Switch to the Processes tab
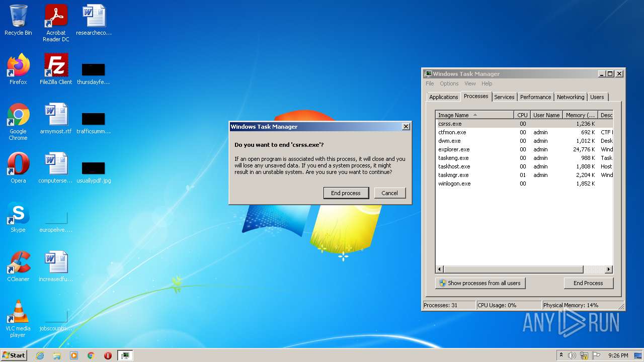This screenshot has width=644, height=362. [476, 96]
